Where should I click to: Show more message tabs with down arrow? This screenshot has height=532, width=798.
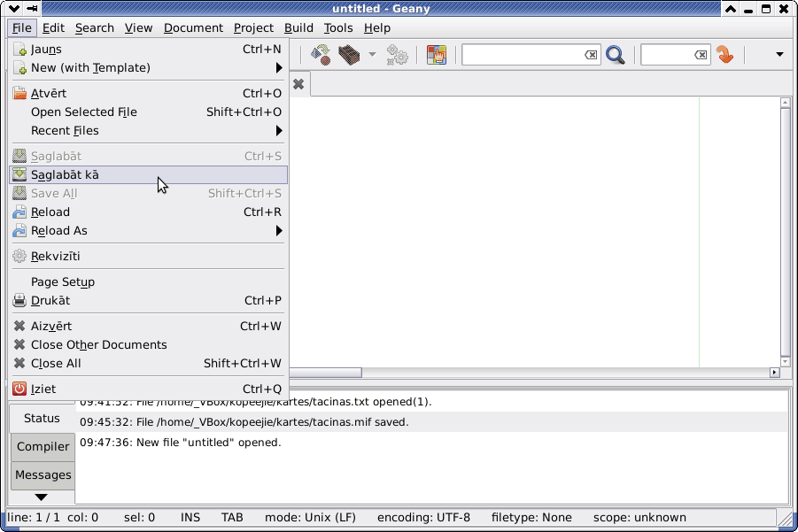coord(42,497)
